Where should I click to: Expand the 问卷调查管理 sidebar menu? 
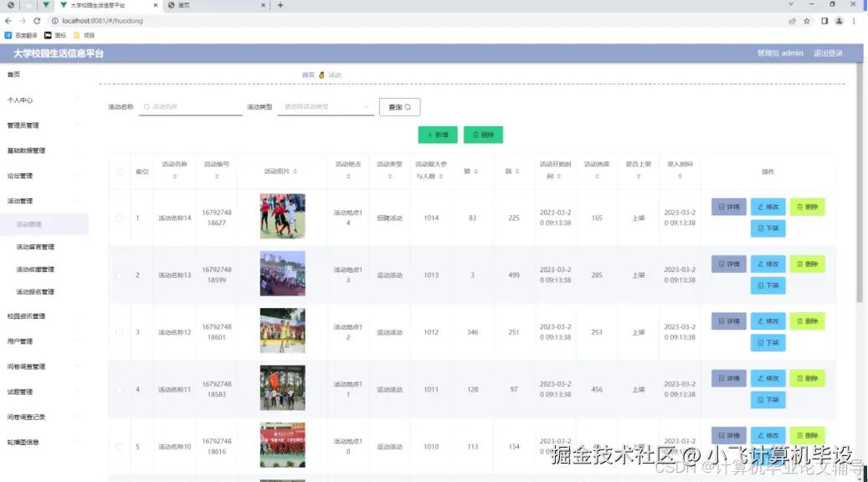(44, 367)
